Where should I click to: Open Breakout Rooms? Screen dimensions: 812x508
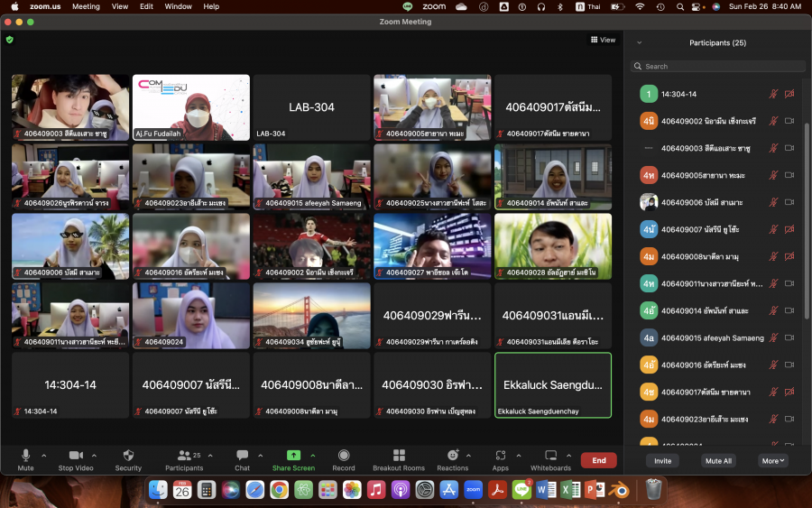(x=398, y=456)
